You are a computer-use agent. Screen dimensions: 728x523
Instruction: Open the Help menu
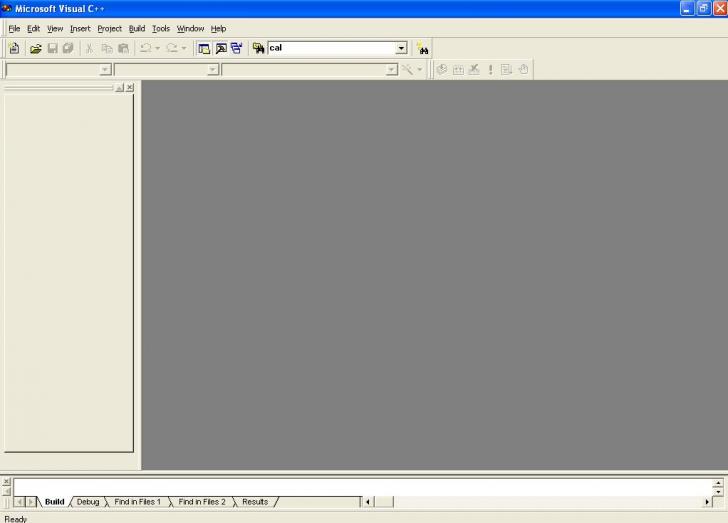click(x=218, y=29)
